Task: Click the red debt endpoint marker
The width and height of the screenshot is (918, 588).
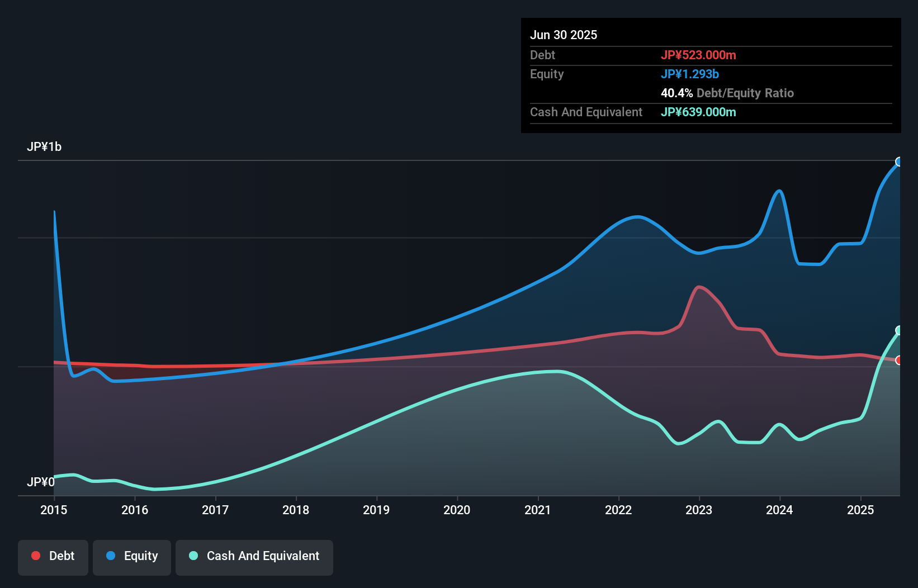Action: click(900, 361)
